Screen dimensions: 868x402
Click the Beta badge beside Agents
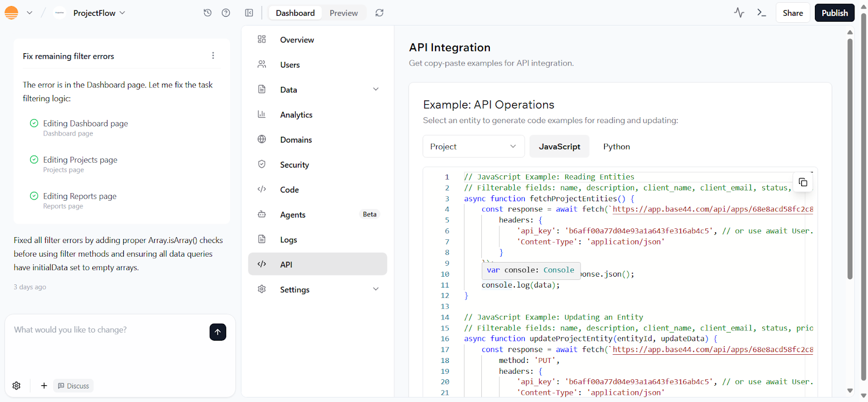click(369, 214)
